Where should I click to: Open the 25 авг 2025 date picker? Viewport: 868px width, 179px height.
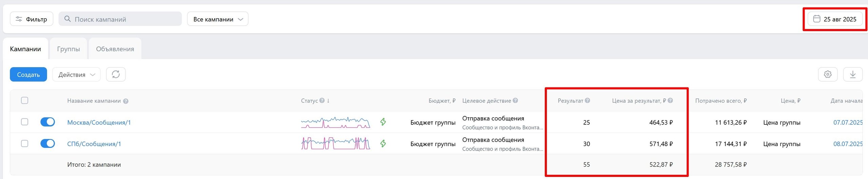click(x=835, y=19)
